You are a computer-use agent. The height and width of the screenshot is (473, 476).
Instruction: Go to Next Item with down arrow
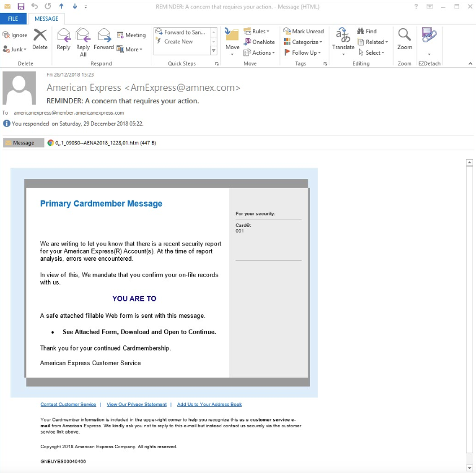[x=75, y=6]
